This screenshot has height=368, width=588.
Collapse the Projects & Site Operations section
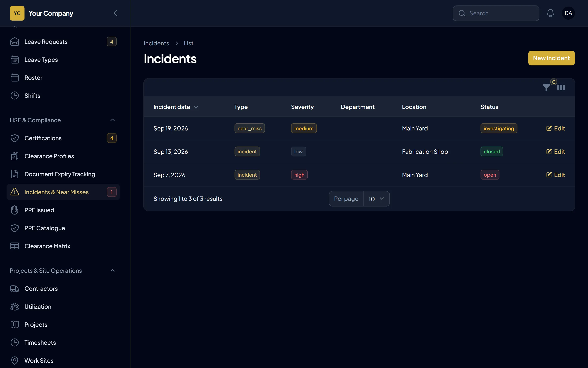tap(112, 270)
